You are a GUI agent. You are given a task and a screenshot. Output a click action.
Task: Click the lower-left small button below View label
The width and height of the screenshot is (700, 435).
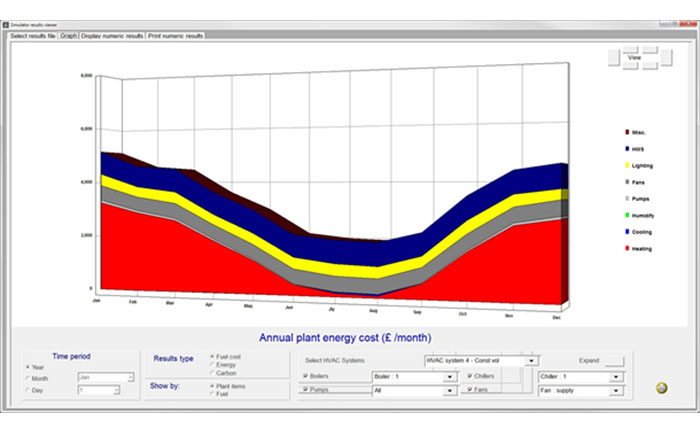click(x=630, y=66)
